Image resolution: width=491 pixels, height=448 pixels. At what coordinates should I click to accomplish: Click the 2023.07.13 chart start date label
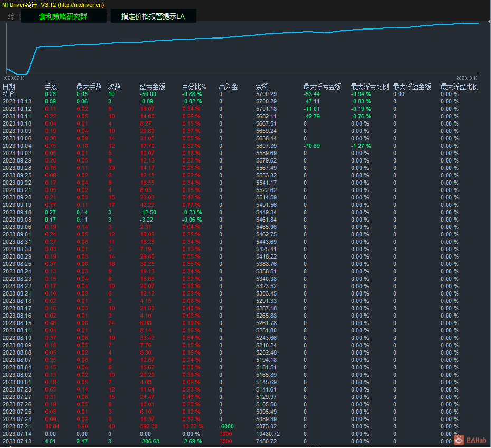point(14,78)
